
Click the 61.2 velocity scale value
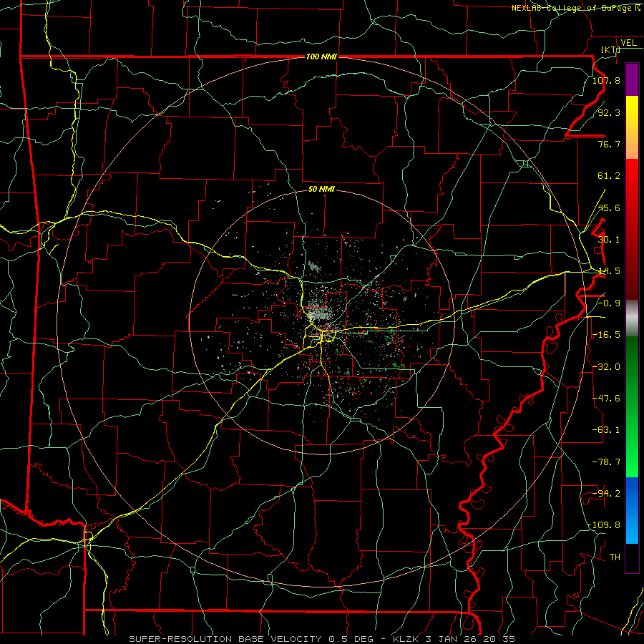point(609,176)
